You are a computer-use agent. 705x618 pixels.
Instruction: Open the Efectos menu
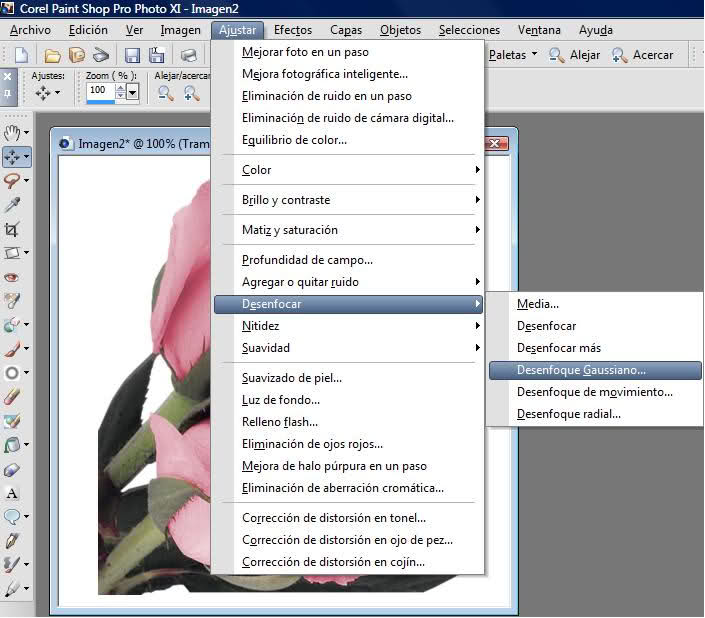293,30
